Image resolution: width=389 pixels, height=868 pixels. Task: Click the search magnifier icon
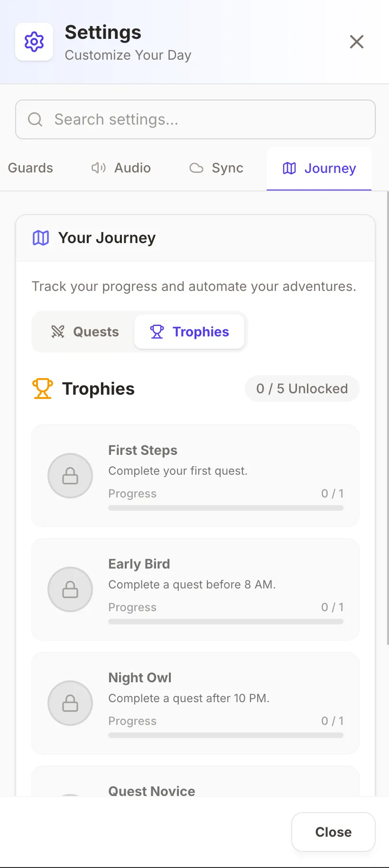[x=35, y=119]
